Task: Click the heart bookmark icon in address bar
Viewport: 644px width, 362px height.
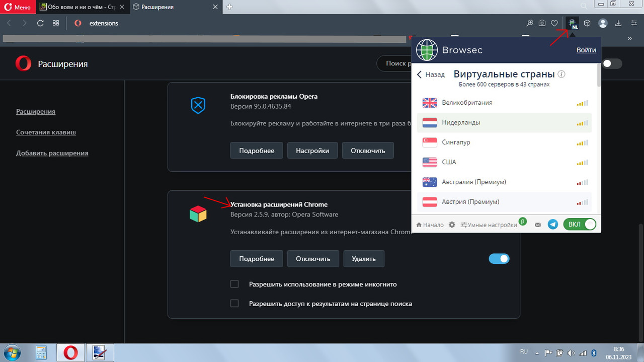Action: point(554,23)
